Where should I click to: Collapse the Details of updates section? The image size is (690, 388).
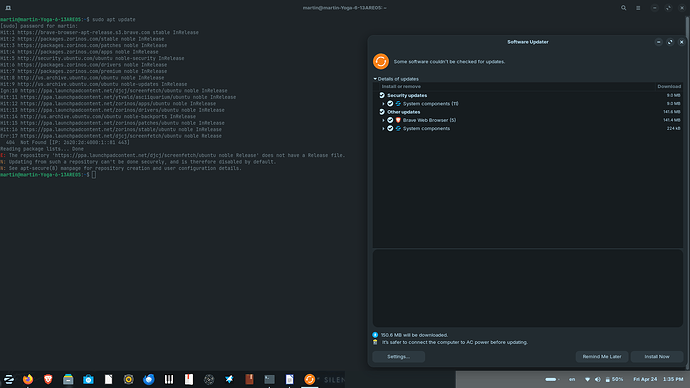(375, 79)
